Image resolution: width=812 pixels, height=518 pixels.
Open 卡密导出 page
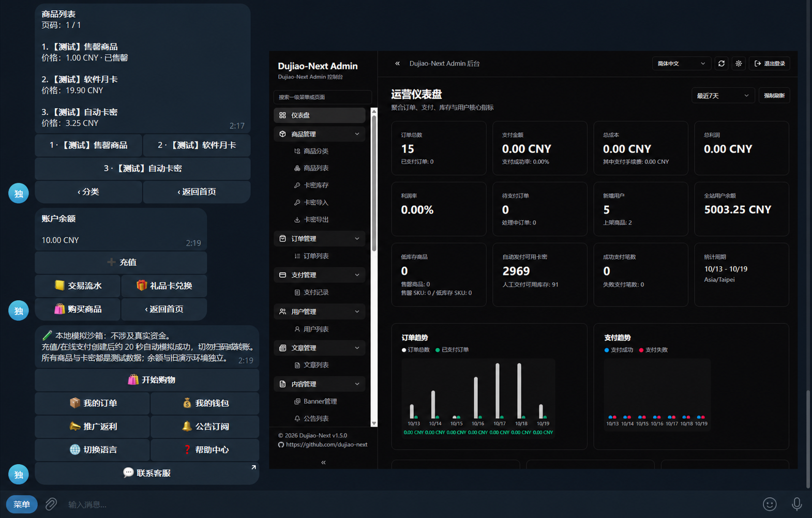coord(315,220)
